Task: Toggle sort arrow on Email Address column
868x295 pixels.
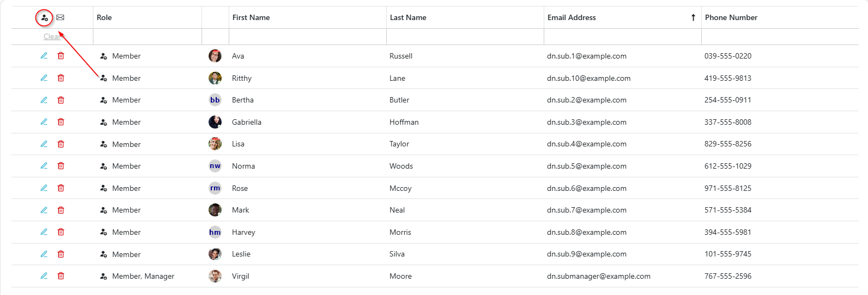Action: pos(693,17)
